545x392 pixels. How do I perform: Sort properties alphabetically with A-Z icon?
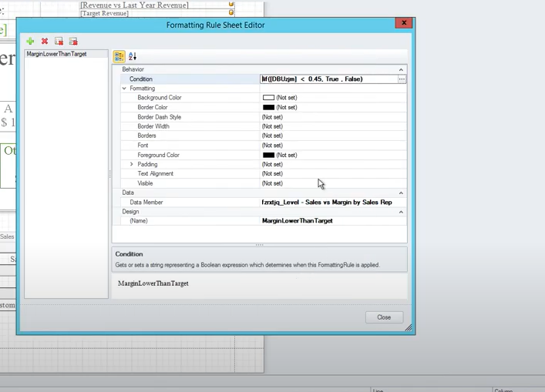coord(133,56)
